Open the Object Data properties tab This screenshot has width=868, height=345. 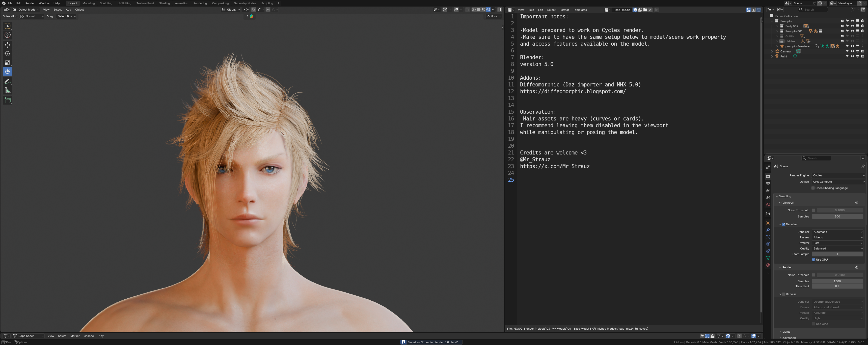(768, 258)
